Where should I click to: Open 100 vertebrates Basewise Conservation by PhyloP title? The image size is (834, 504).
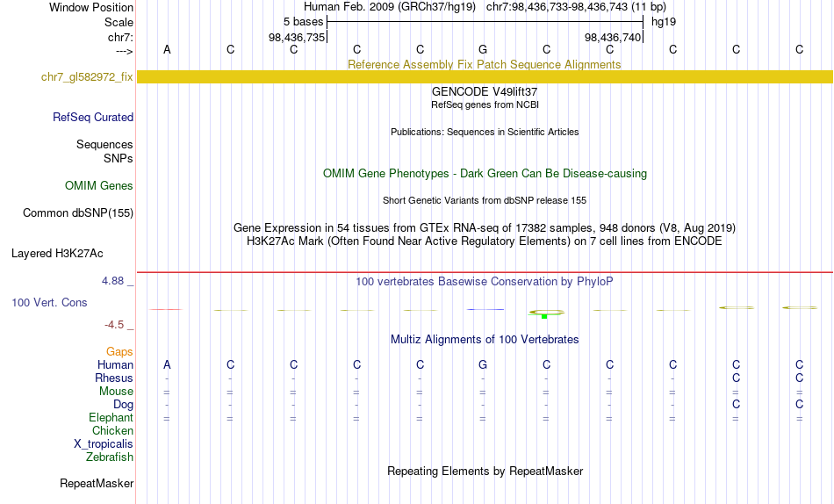[485, 282]
